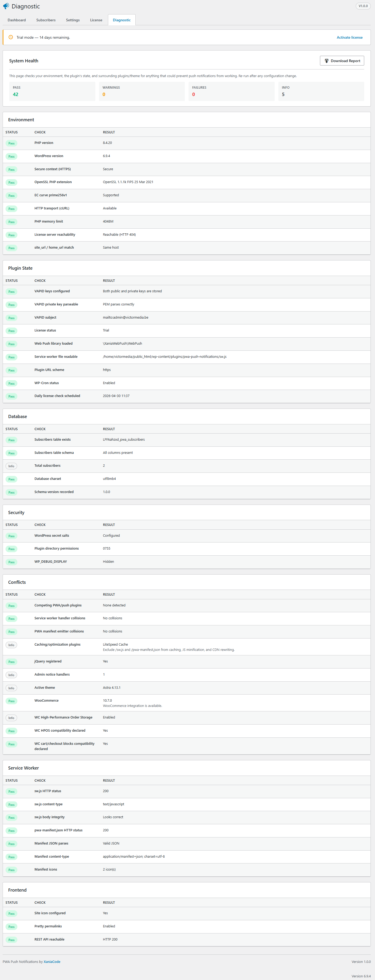
Task: Click the Info badge beside Caching/optimization plugins
Action: [x=11, y=645]
